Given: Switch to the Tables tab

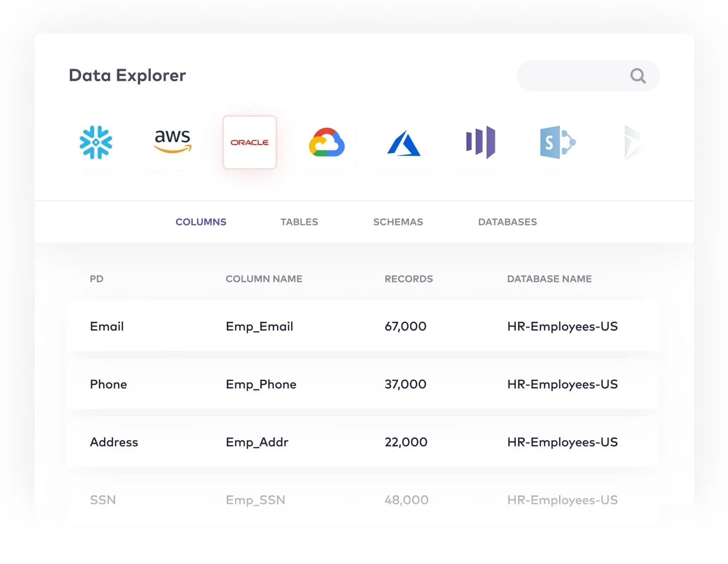Looking at the screenshot, I should coord(299,222).
